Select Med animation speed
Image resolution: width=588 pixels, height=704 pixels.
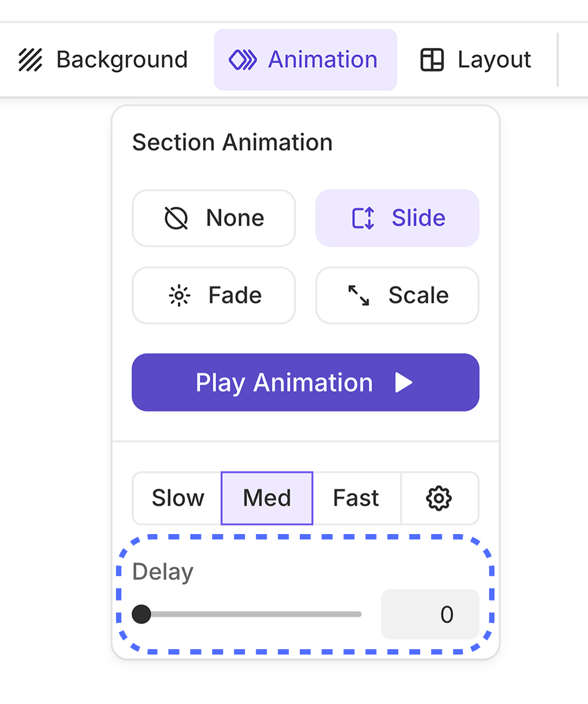pyautogui.click(x=267, y=498)
